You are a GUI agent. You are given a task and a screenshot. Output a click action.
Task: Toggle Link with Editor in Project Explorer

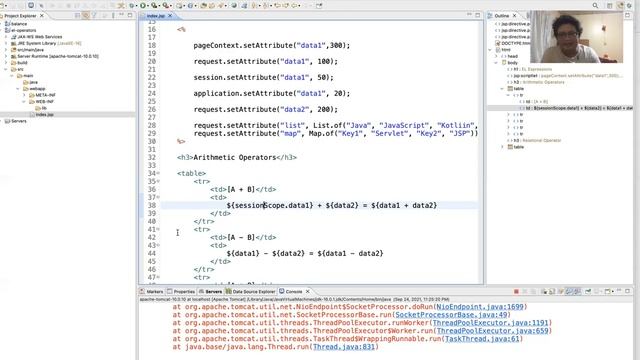86,15
